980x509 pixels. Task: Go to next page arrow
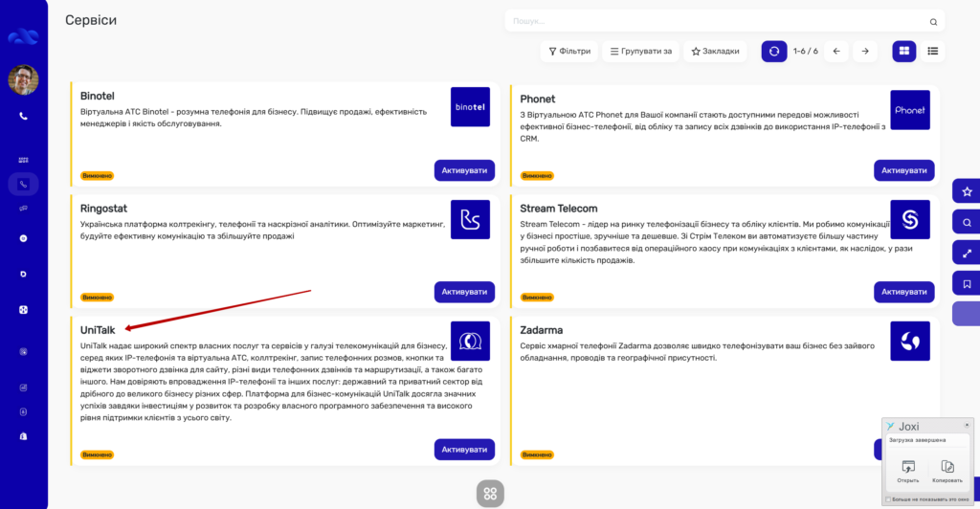pyautogui.click(x=864, y=51)
